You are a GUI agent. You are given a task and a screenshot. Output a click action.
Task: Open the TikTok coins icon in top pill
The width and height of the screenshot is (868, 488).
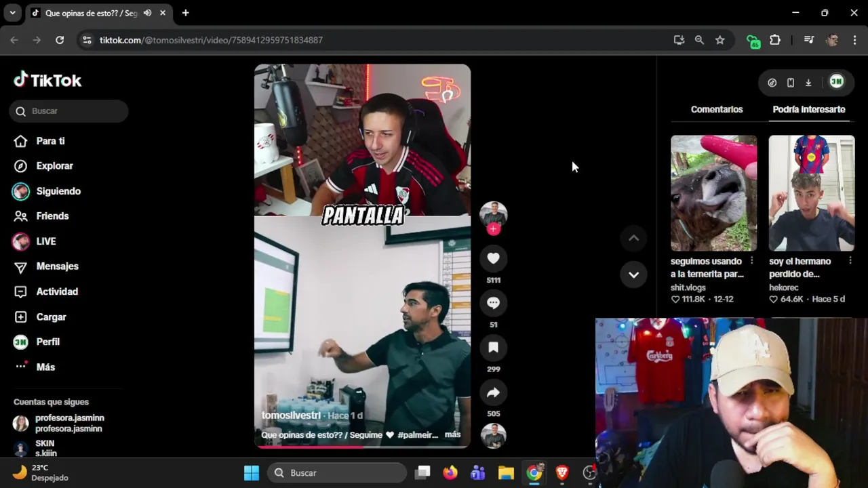[772, 83]
